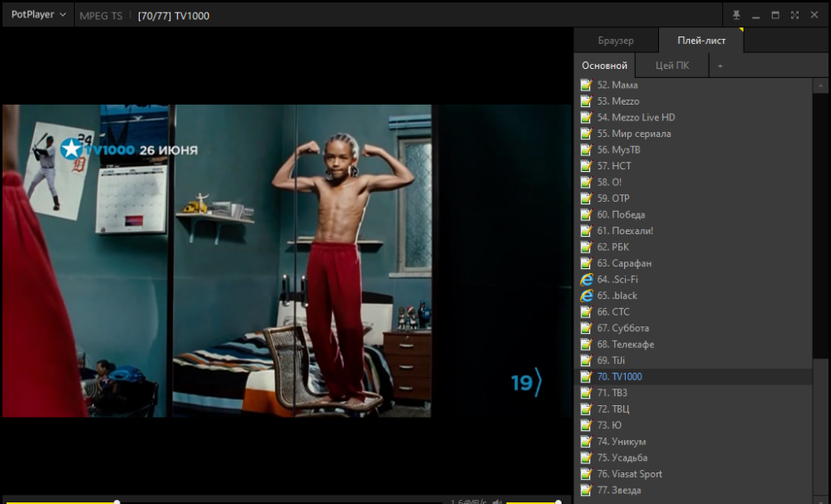Close the PotPlayer window
This screenshot has width=831, height=504.
814,15
